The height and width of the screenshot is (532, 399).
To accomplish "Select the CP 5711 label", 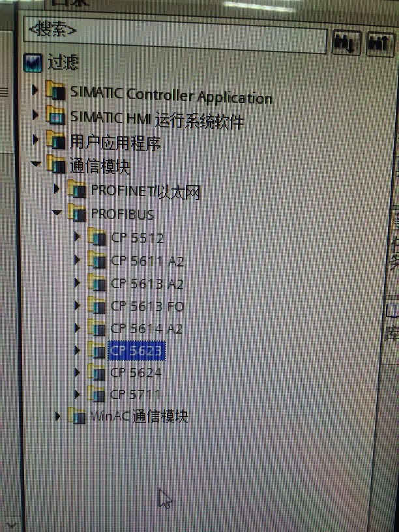I will point(135,394).
